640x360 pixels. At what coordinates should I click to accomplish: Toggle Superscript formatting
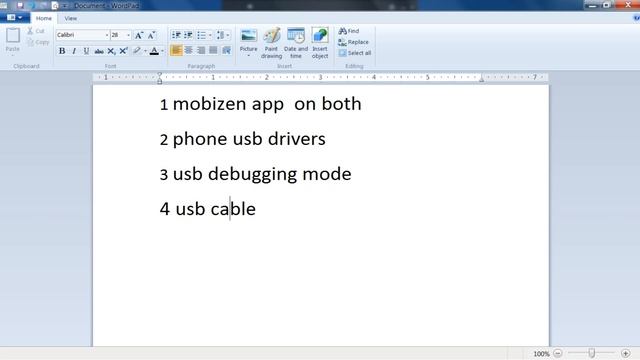123,51
